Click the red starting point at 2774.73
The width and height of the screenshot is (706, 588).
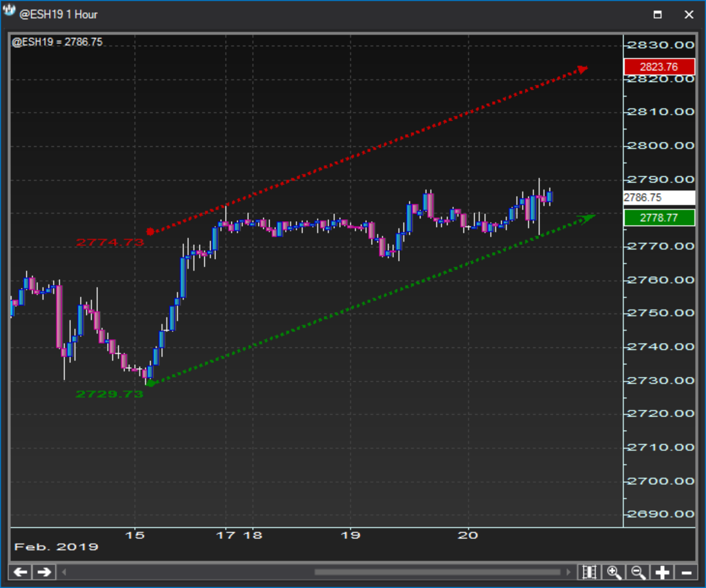tap(150, 231)
